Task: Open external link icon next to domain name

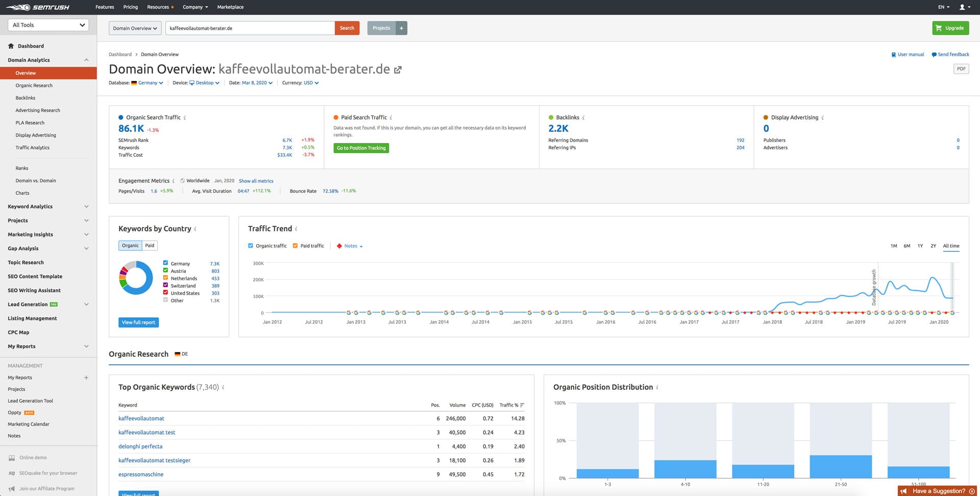Action: point(398,69)
